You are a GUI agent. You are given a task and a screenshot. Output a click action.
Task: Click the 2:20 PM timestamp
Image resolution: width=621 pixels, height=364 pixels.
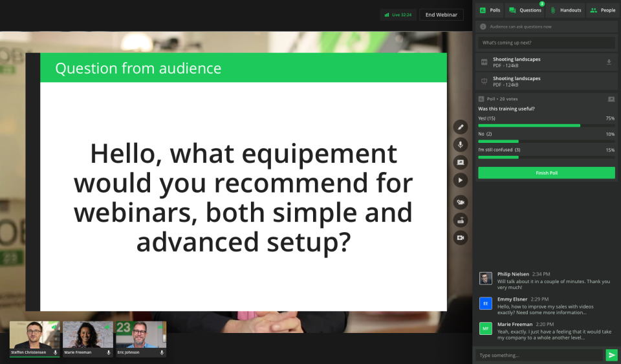pyautogui.click(x=545, y=324)
